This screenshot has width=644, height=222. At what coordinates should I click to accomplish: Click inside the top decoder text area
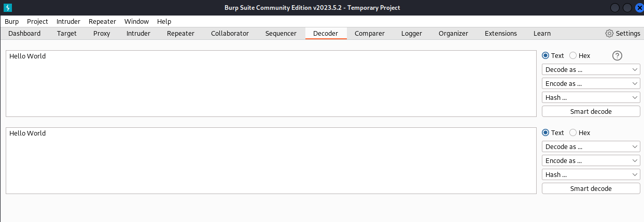pos(271,83)
